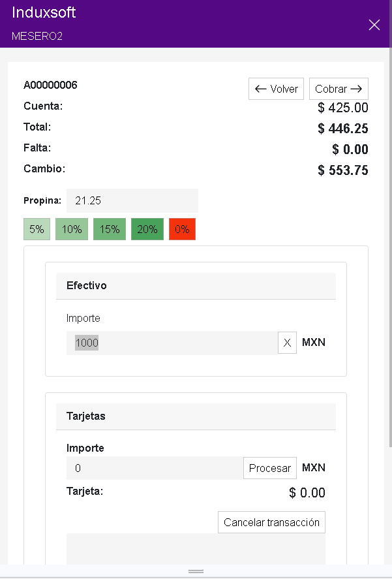The width and height of the screenshot is (392, 579).
Task: Choose the 15% tip button
Action: [x=110, y=229]
